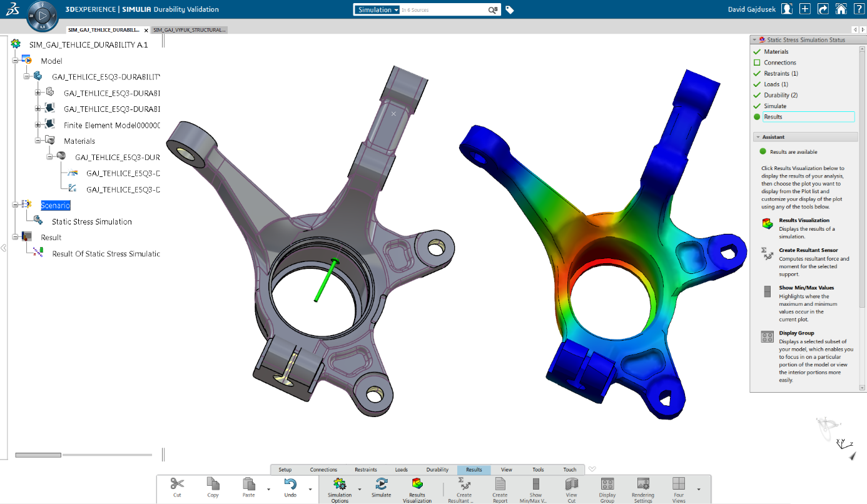867x504 pixels.
Task: Switch to the Connections tab
Action: (x=323, y=470)
